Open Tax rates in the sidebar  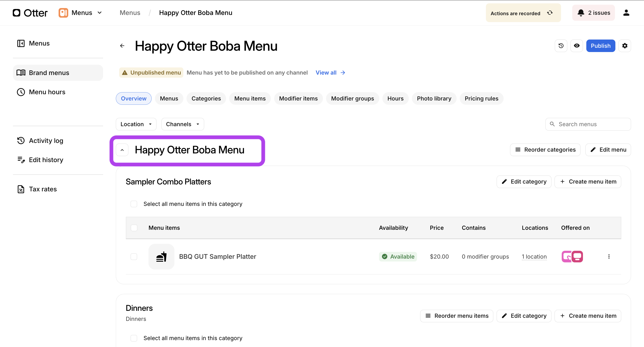click(58, 189)
